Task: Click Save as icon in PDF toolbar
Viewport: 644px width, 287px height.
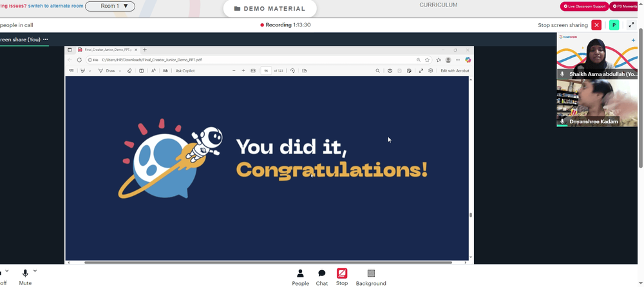Action: pyautogui.click(x=409, y=71)
